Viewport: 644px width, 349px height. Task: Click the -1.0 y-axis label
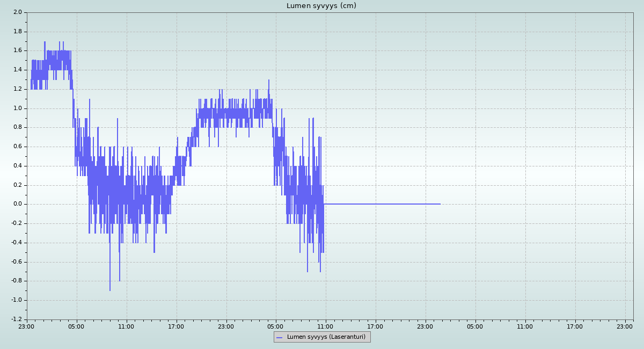point(16,300)
